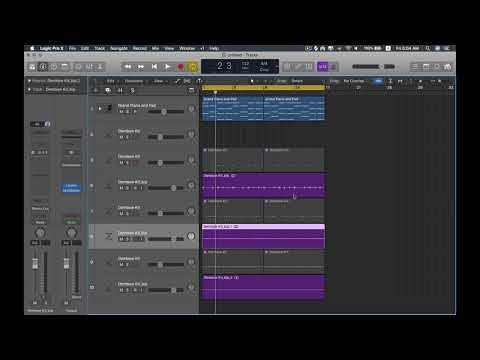Toggle the yellow Cycle button
Image resolution: width=480 pixels, height=360 pixels.
point(193,67)
